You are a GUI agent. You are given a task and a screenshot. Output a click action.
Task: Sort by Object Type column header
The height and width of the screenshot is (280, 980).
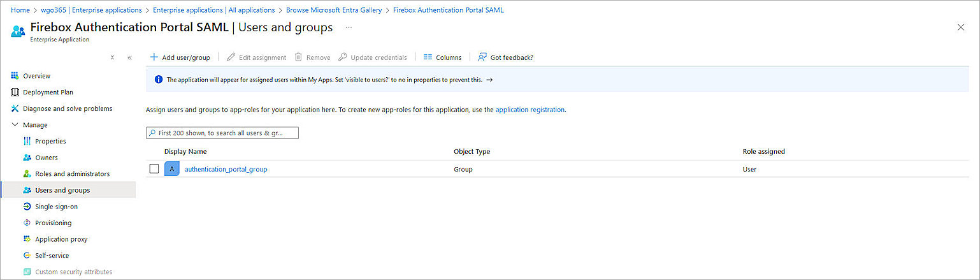click(x=472, y=152)
